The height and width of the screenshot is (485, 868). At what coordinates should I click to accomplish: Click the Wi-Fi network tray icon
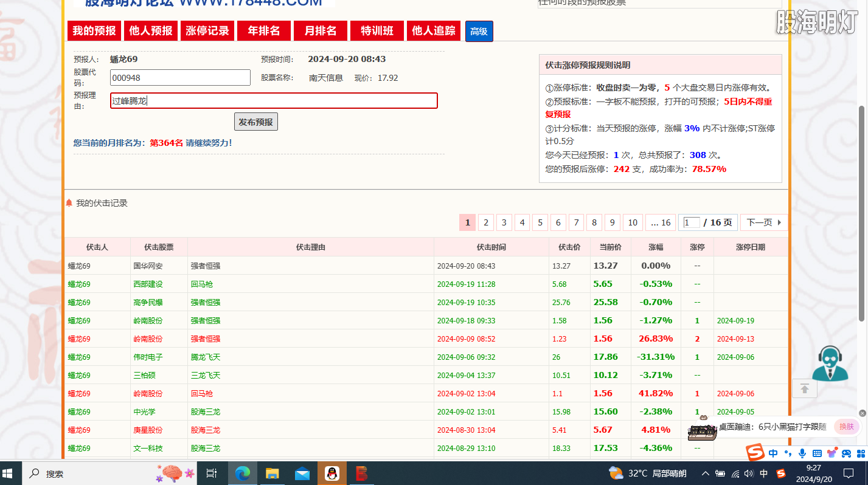pyautogui.click(x=735, y=473)
